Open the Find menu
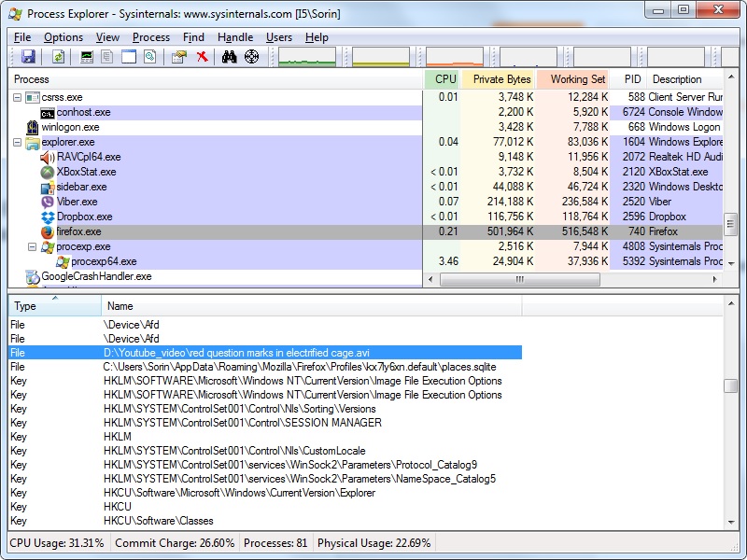The image size is (747, 560). coord(193,37)
